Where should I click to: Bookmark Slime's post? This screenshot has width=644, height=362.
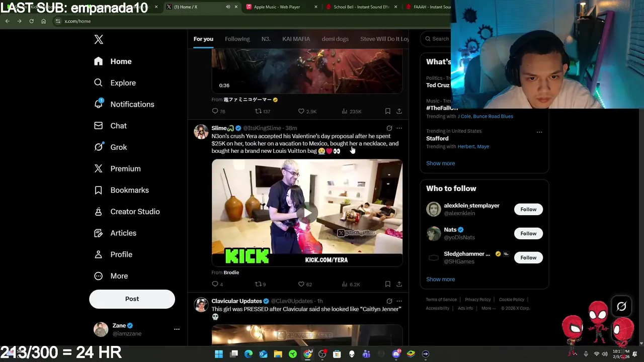[x=387, y=284]
